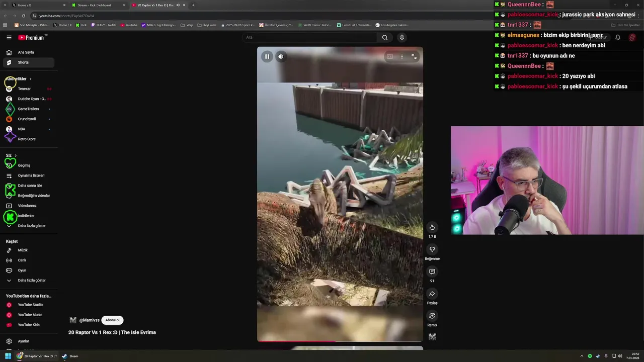Open the Retro Store subscription
Screen dimensions: 644x362
[28, 139]
